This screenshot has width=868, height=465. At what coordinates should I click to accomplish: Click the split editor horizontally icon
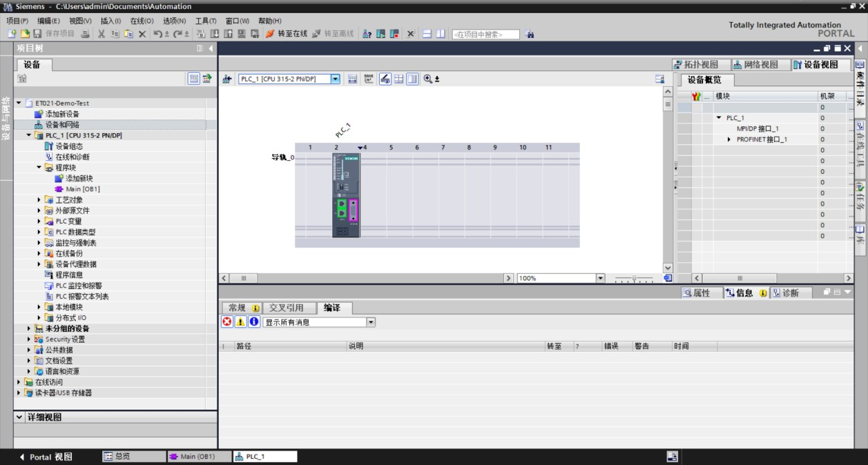point(427,34)
